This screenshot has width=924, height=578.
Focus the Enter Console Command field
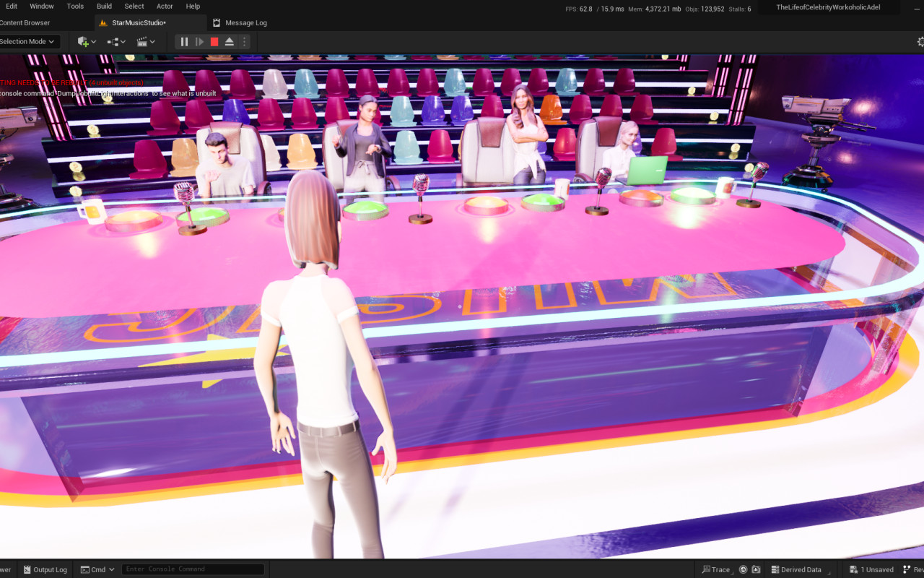193,569
